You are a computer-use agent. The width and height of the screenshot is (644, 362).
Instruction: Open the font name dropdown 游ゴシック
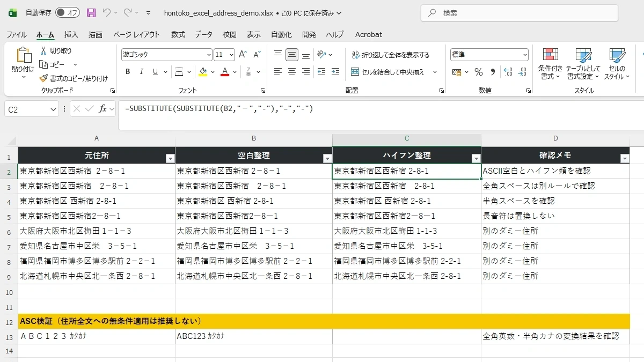pos(209,55)
